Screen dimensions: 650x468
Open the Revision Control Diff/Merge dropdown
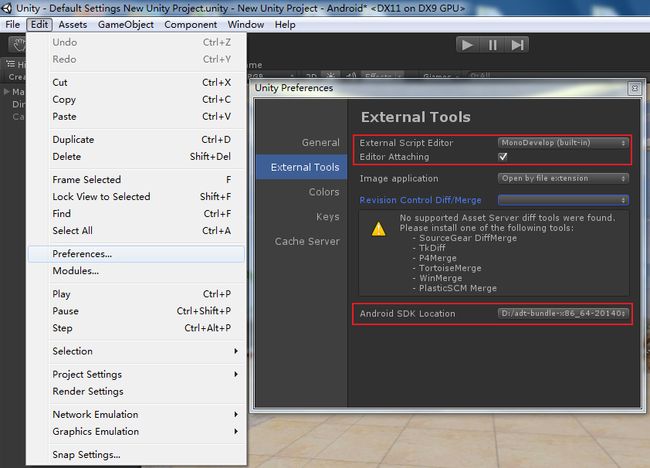563,200
